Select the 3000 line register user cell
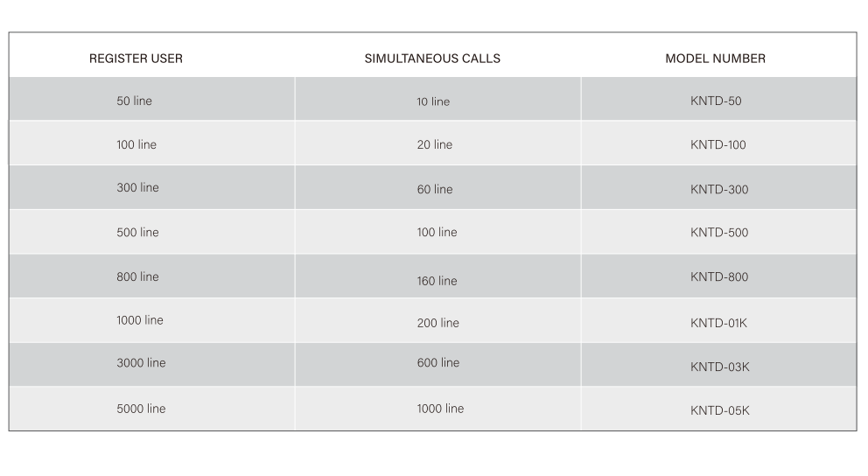The width and height of the screenshot is (868, 476). tap(141, 362)
